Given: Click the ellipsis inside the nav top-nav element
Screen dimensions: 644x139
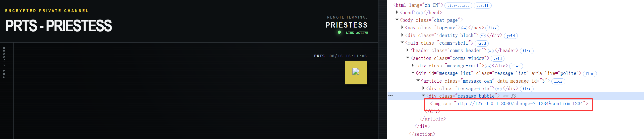Looking at the screenshot, I should point(464,28).
